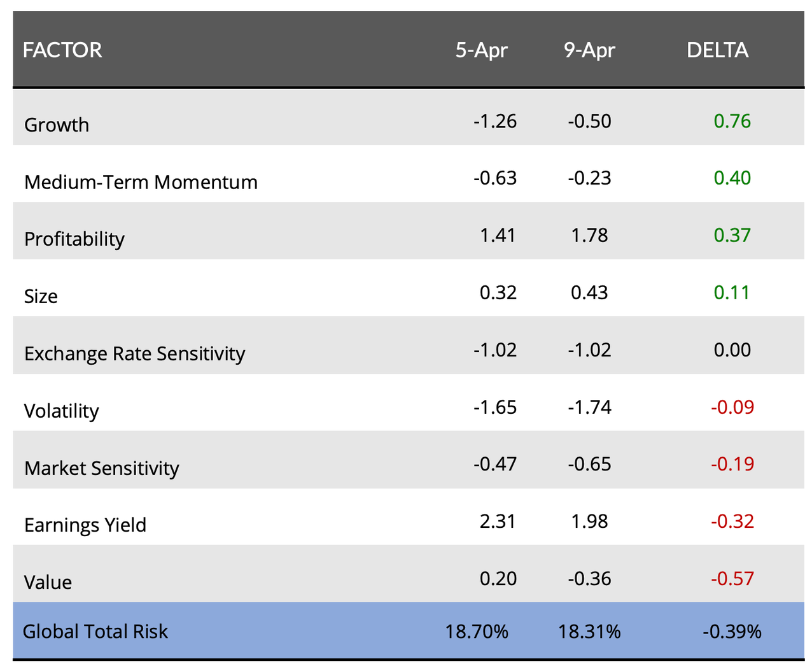This screenshot has height=666, width=812.
Task: Click the Size factor label
Action: pyautogui.click(x=41, y=296)
